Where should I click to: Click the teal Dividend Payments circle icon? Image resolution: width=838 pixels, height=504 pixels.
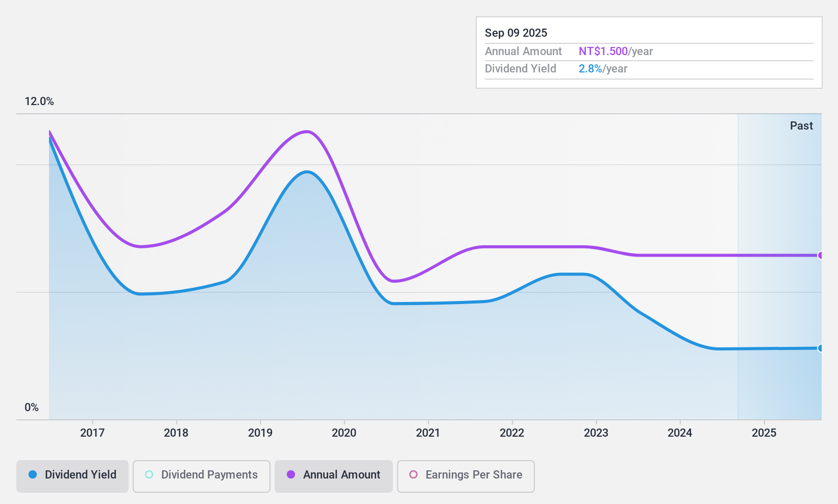pyautogui.click(x=149, y=475)
